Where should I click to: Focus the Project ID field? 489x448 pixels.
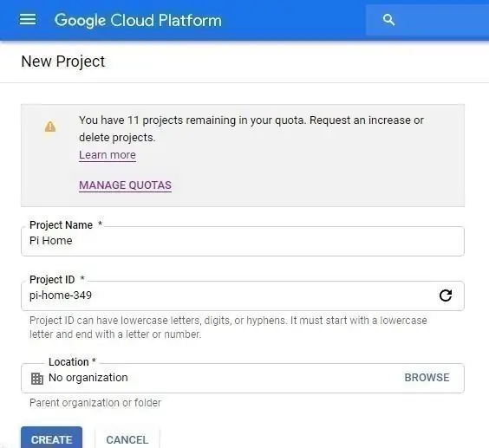243,295
